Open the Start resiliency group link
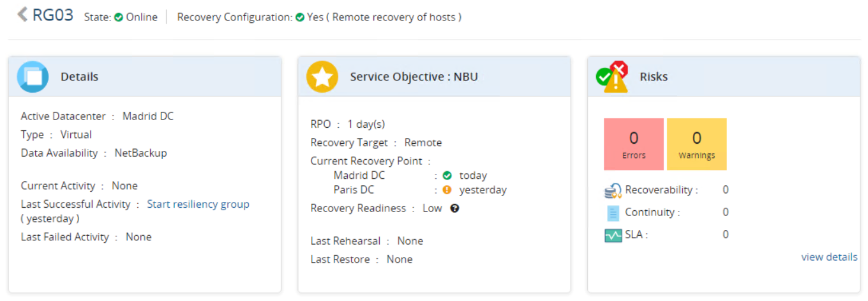Viewport: 868px width, 301px height. pos(198,205)
